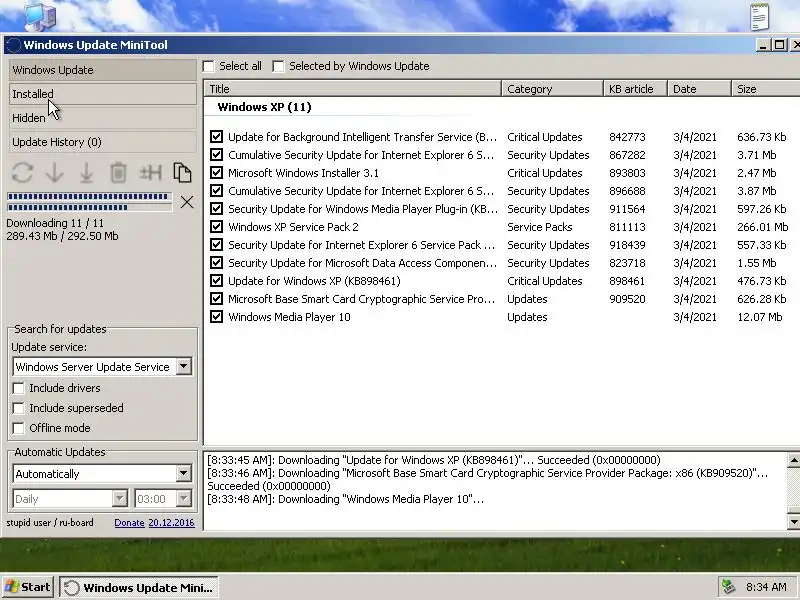
Task: Enable Offline mode checkbox
Action: tap(18, 428)
